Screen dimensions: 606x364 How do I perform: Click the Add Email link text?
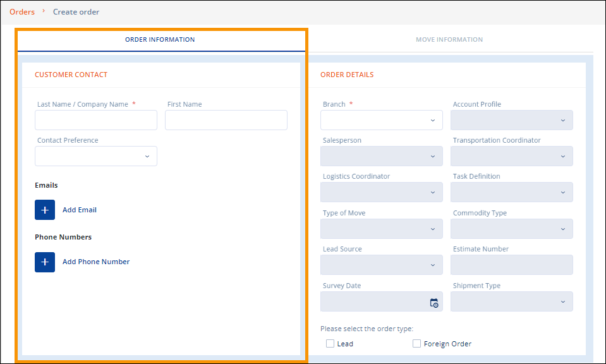pos(80,210)
